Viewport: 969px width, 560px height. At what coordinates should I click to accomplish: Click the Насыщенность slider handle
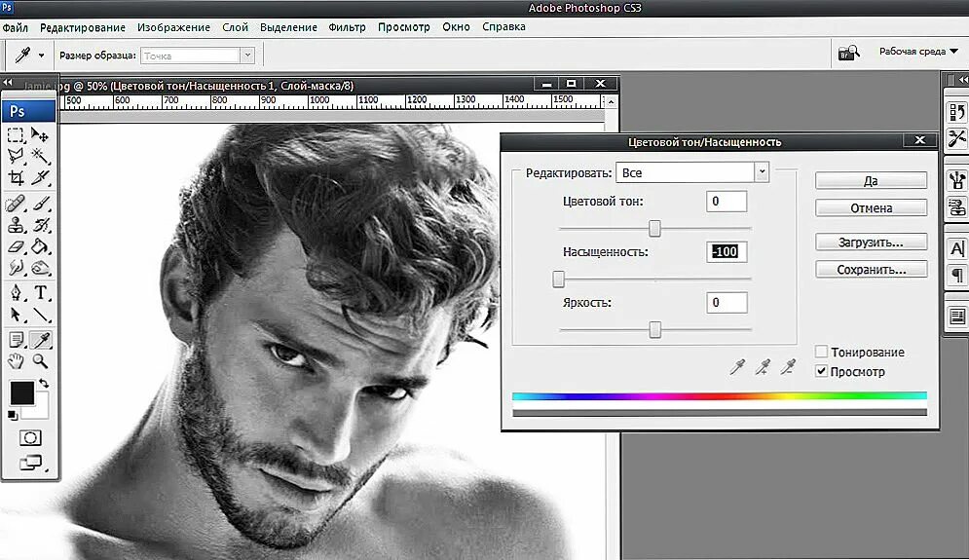click(x=558, y=279)
